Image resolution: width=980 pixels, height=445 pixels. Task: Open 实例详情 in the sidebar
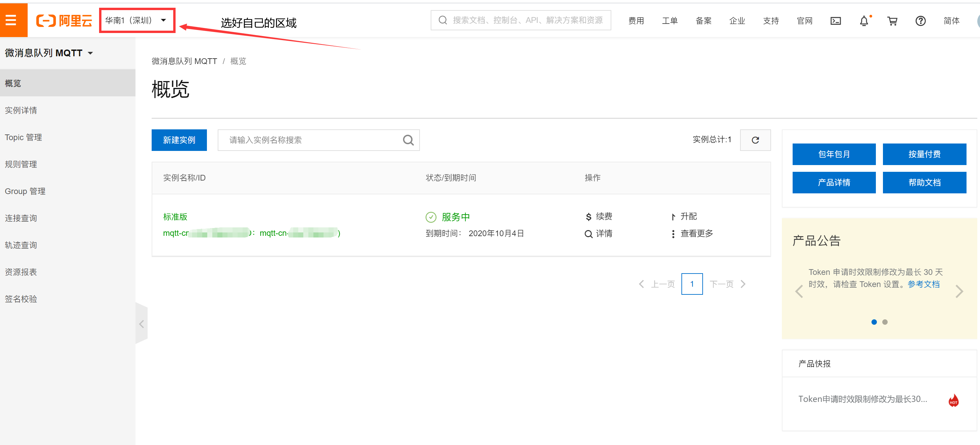pos(68,110)
